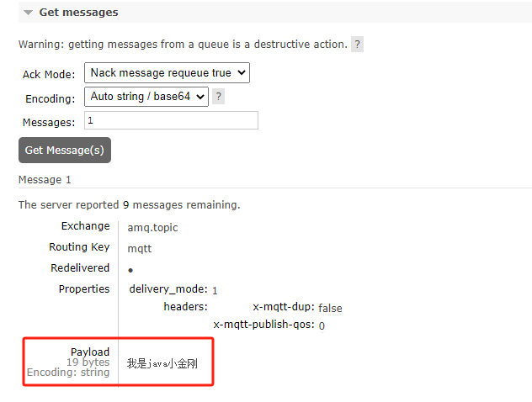Click the Redelivered bullet indicator
Screen dimensions: 532x402
click(130, 270)
